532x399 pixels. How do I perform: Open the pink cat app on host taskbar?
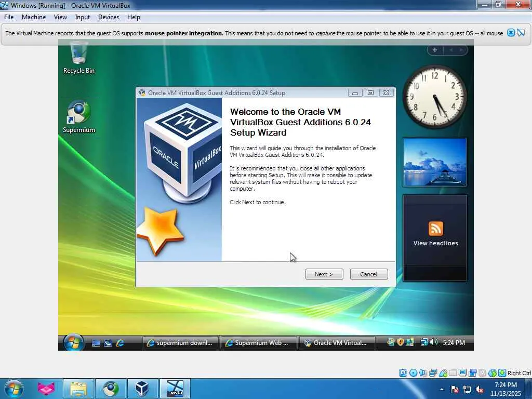46,389
